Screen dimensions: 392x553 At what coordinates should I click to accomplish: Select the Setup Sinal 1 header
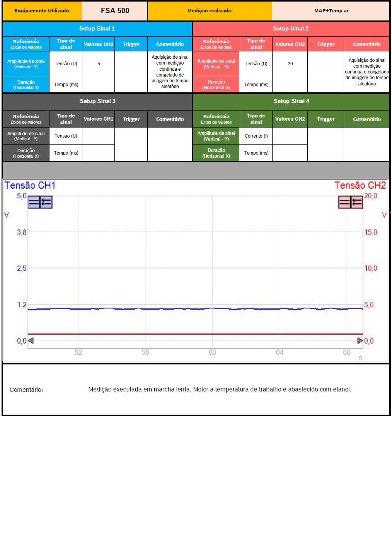[x=97, y=29]
